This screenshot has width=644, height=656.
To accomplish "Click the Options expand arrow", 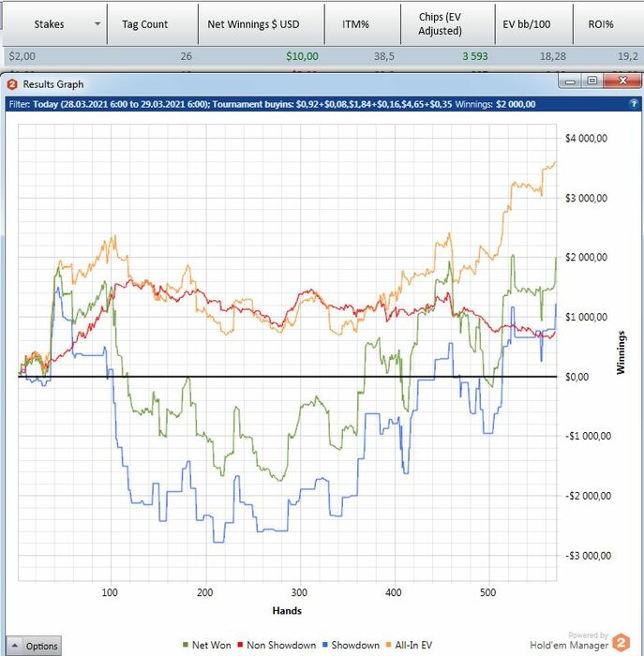I will (x=15, y=645).
